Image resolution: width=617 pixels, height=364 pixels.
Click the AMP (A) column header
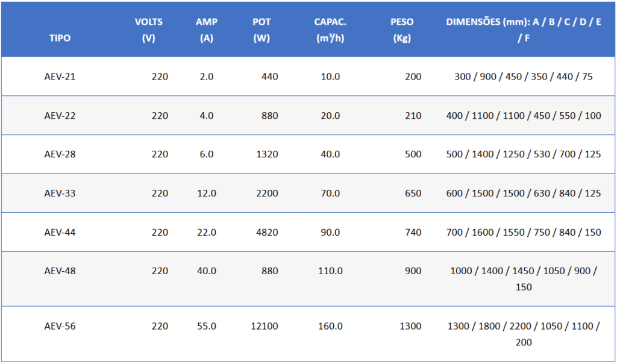point(207,30)
